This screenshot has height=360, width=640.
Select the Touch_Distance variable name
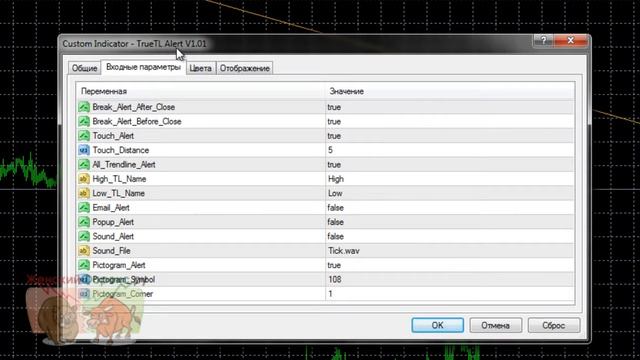120,150
